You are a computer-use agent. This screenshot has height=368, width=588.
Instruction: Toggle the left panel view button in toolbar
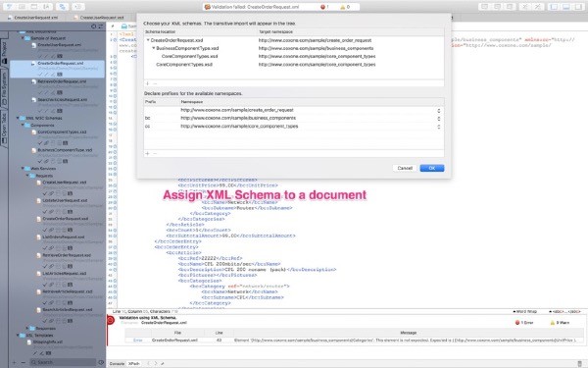tap(554, 7)
